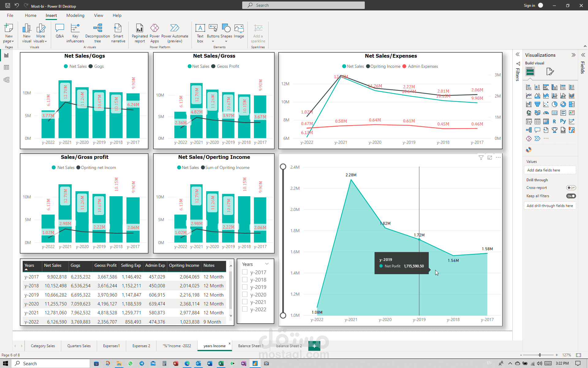The image size is (588, 368).
Task: Check the y-2022 slicer checkbox
Action: 245,309
